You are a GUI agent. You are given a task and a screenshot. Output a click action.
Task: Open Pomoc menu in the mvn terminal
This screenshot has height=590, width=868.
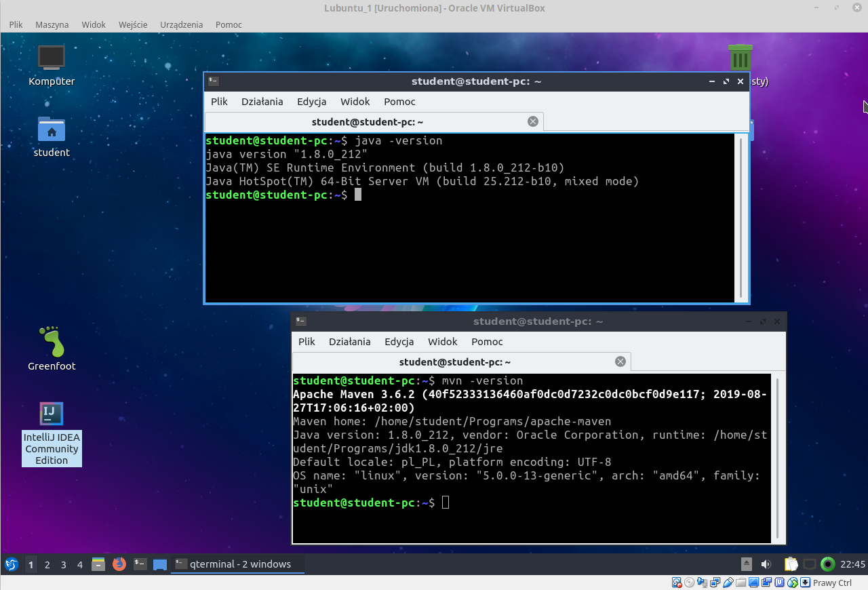pos(487,342)
